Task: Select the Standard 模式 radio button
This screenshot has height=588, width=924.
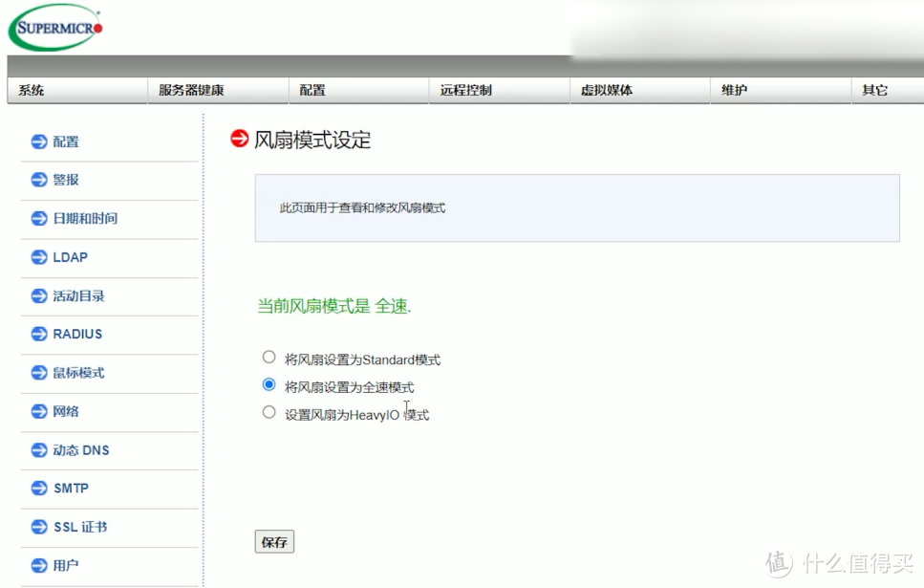Action: tap(269, 357)
